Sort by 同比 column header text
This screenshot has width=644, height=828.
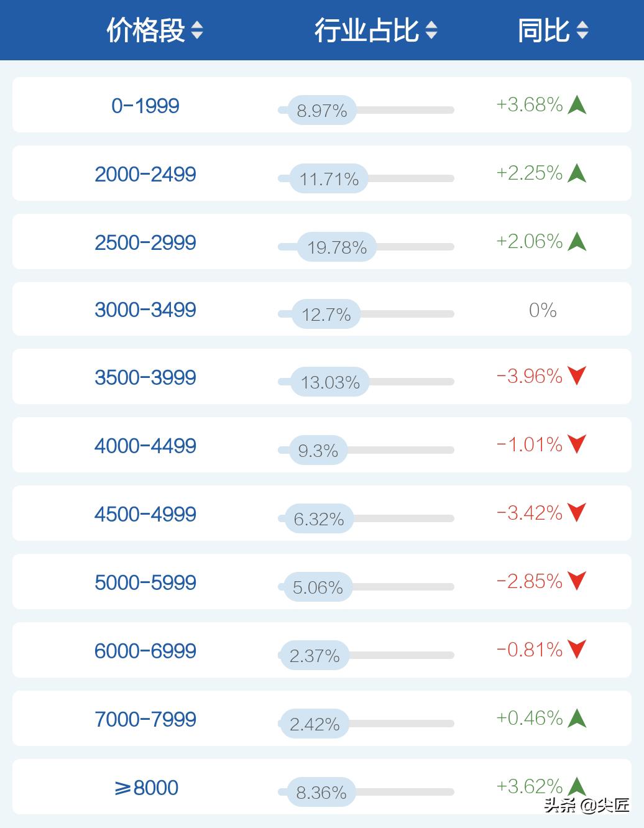click(x=543, y=30)
